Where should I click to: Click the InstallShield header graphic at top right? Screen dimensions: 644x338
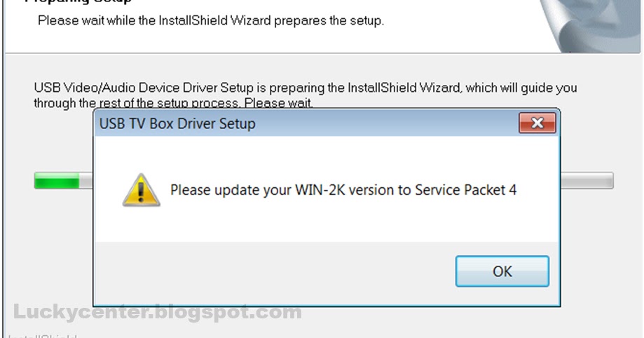coord(591,25)
